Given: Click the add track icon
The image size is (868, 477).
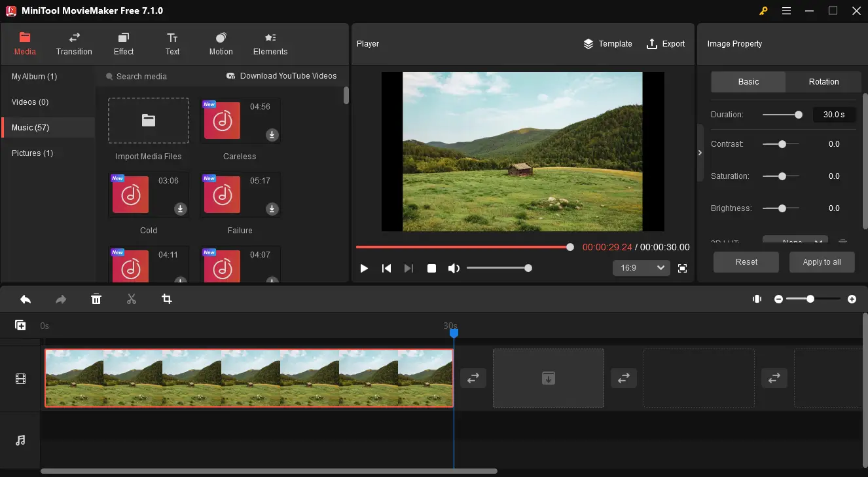Looking at the screenshot, I should tap(20, 325).
